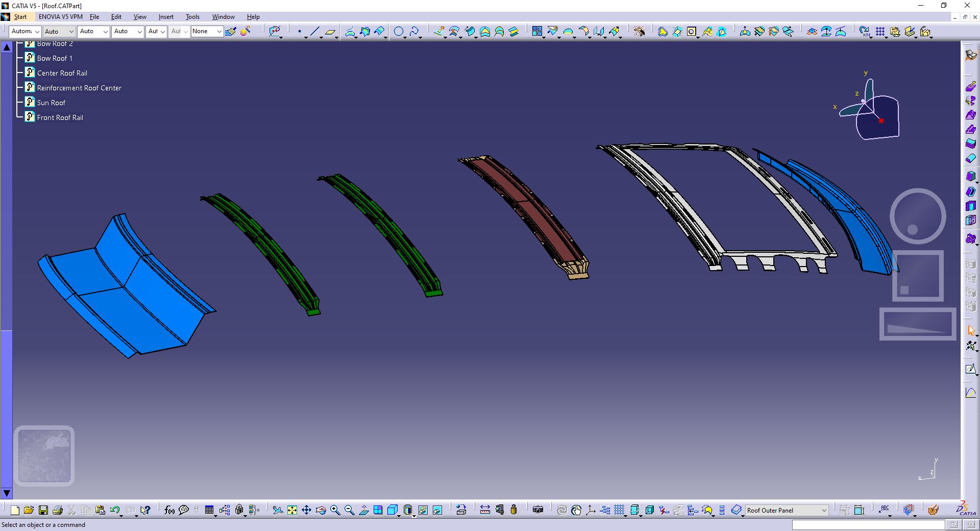Open the first Automatic color dropdown

click(x=25, y=32)
